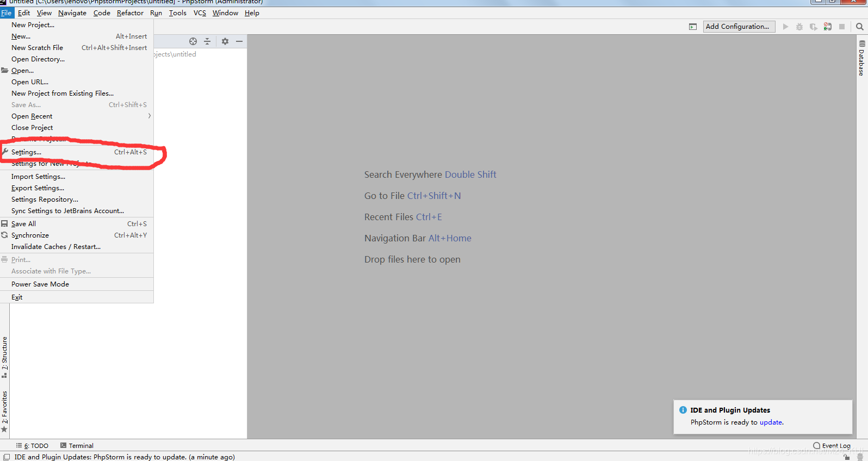Viewport: 868px width, 461px height.
Task: Click the Debug bug icon in toolbar
Action: pos(799,27)
